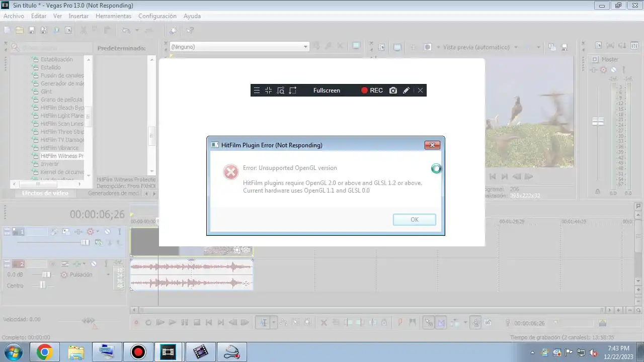The width and height of the screenshot is (644, 362).
Task: Select the recorder region-shrink target icon
Action: 268,90
